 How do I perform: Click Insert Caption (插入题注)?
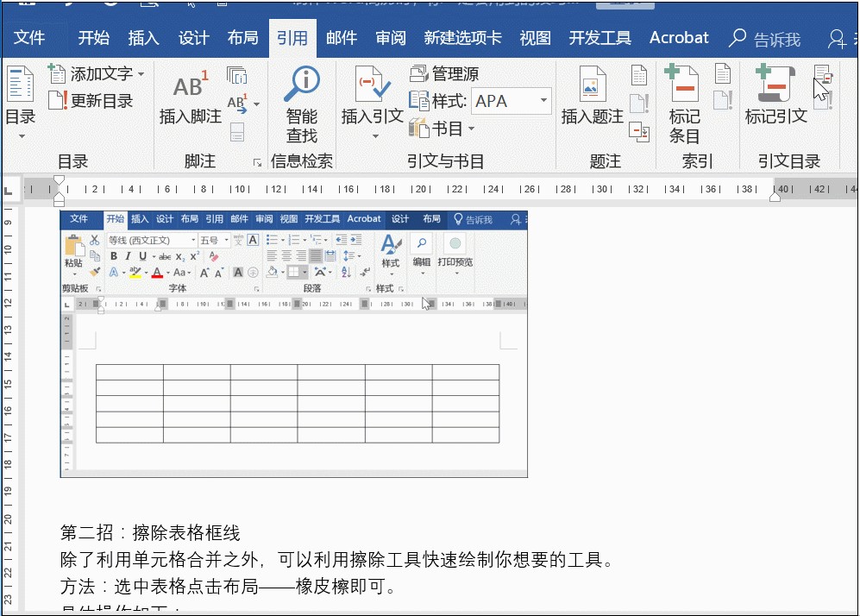(593, 99)
